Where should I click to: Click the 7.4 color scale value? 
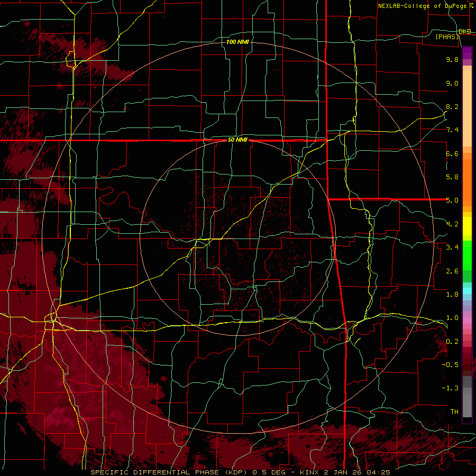coord(452,130)
